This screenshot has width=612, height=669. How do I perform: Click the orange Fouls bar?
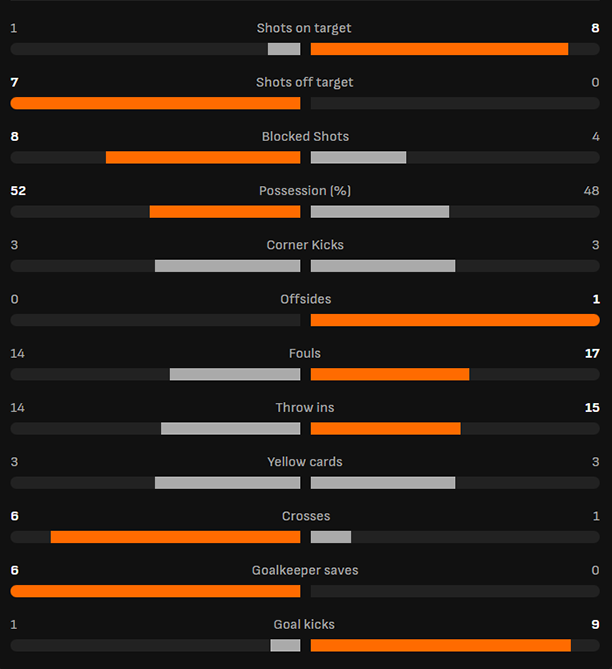[x=390, y=374]
